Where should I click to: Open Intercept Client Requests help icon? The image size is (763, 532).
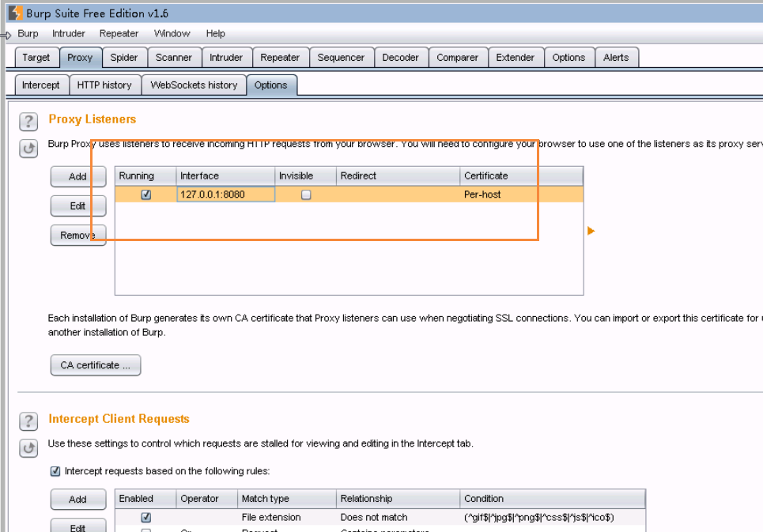click(28, 421)
